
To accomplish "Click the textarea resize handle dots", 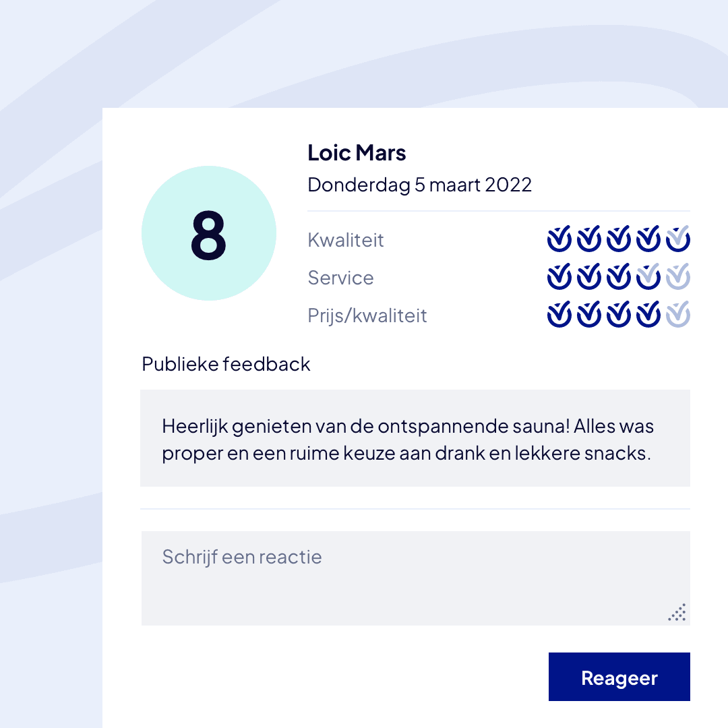I will click(x=677, y=612).
